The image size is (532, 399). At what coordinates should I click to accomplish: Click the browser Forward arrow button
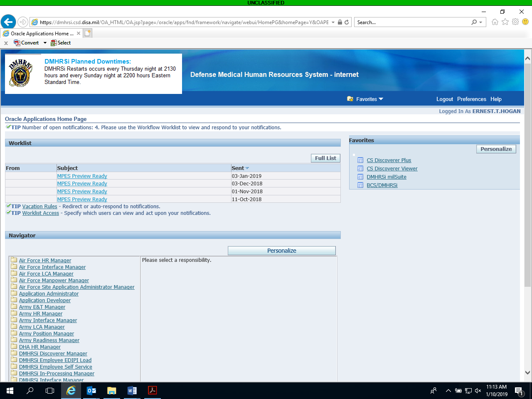click(x=23, y=22)
